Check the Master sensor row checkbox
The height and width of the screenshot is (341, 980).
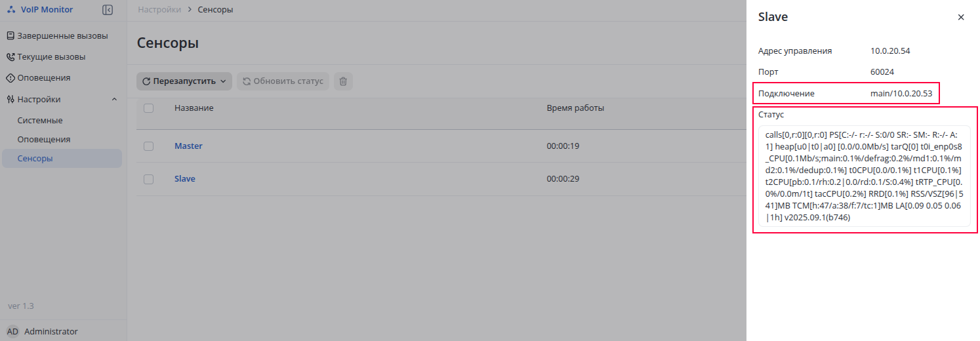(148, 146)
